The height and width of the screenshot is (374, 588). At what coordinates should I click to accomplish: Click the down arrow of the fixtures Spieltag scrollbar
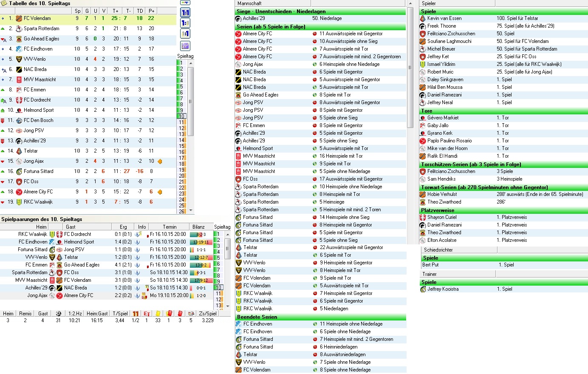point(228,306)
